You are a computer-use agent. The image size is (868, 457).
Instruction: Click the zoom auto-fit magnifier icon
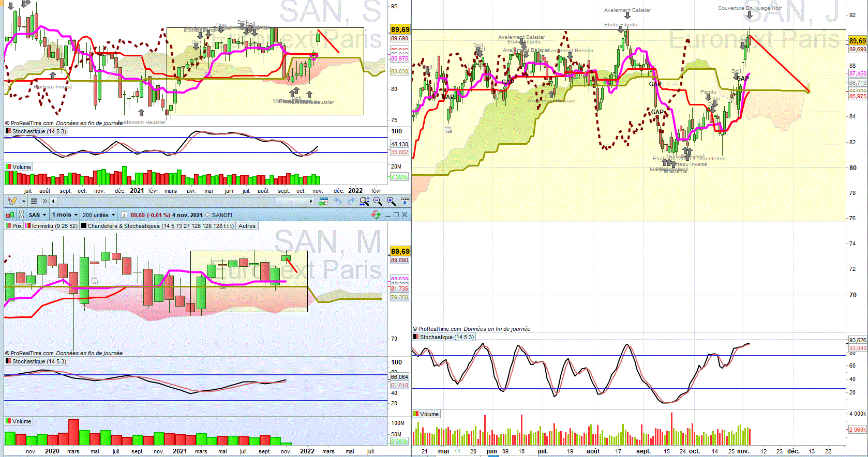(x=365, y=201)
